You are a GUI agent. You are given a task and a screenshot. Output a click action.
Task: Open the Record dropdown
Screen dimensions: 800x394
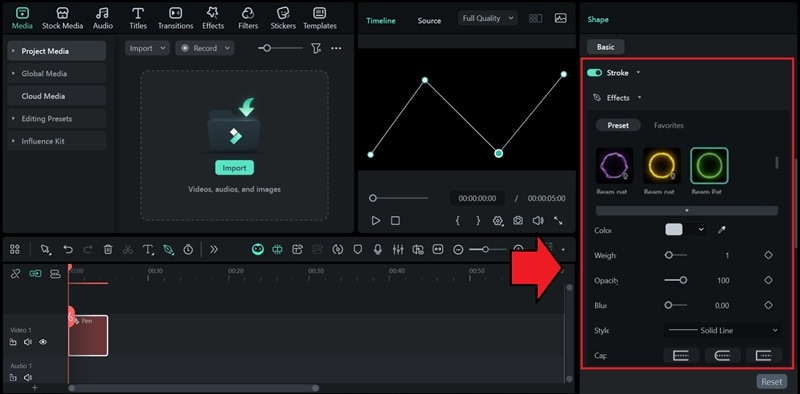tap(205, 48)
